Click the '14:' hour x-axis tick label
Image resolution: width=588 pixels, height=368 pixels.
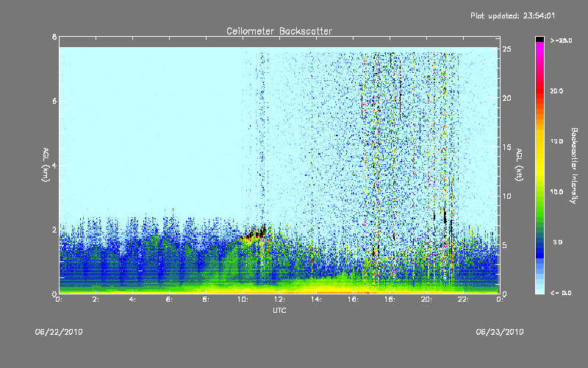pyautogui.click(x=316, y=300)
